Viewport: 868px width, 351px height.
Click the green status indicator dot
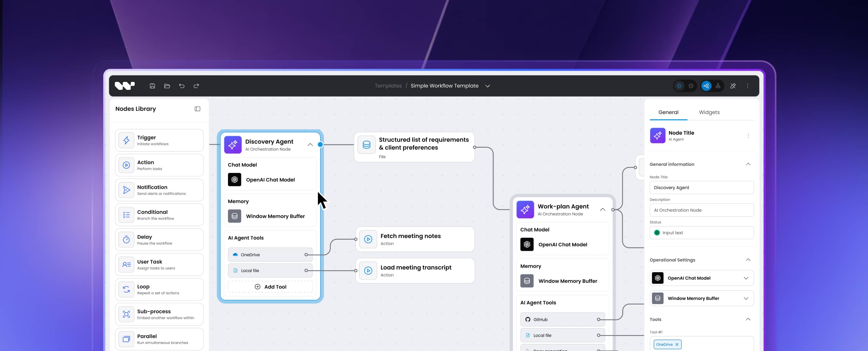point(656,232)
